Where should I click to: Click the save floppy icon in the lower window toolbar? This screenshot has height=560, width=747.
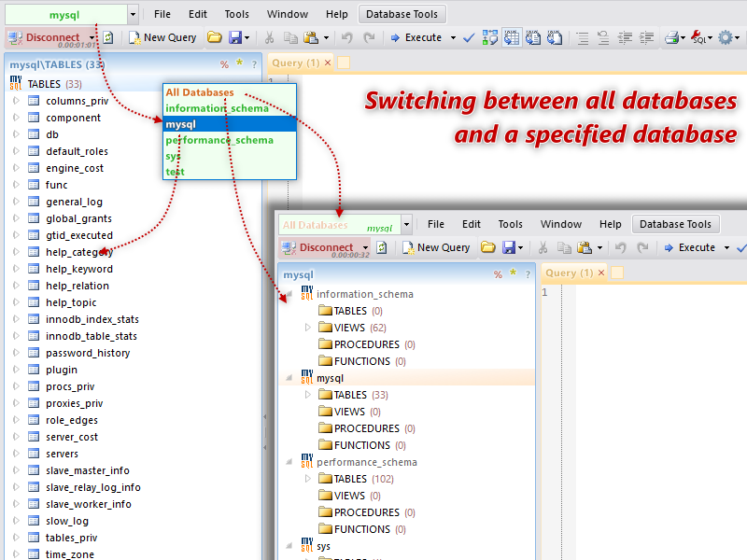509,247
